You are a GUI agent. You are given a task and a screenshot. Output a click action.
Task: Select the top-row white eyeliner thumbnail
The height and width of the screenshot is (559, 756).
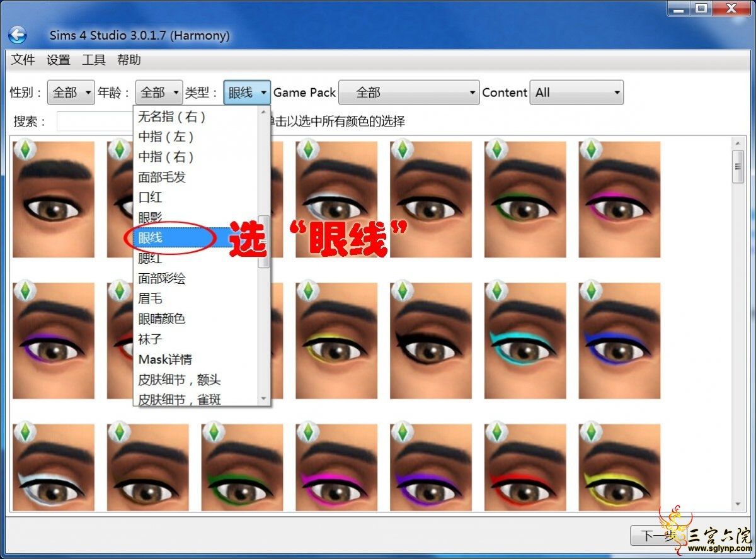coord(336,199)
